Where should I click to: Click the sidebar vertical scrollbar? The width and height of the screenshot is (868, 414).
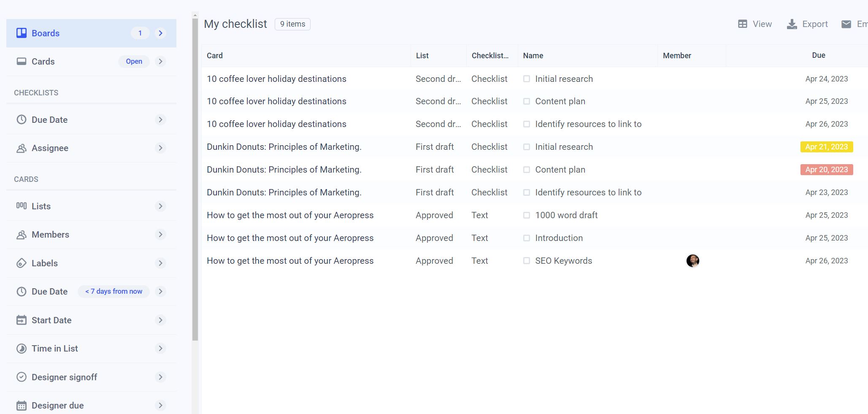195,179
